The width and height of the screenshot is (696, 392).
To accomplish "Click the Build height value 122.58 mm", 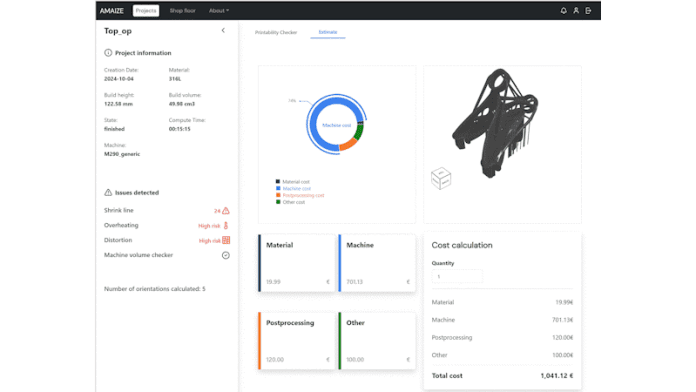I will [119, 104].
